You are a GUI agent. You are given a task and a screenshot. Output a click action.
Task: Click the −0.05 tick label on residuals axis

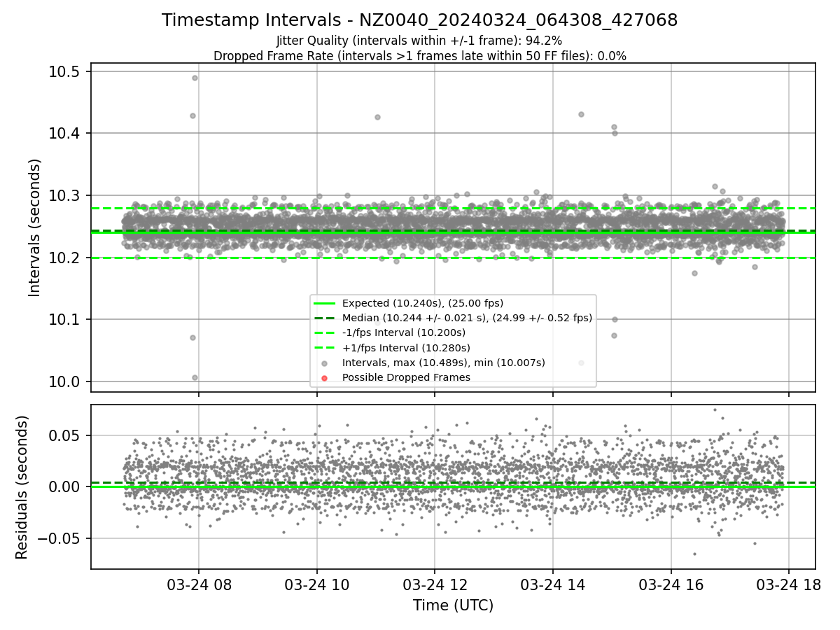(59, 538)
